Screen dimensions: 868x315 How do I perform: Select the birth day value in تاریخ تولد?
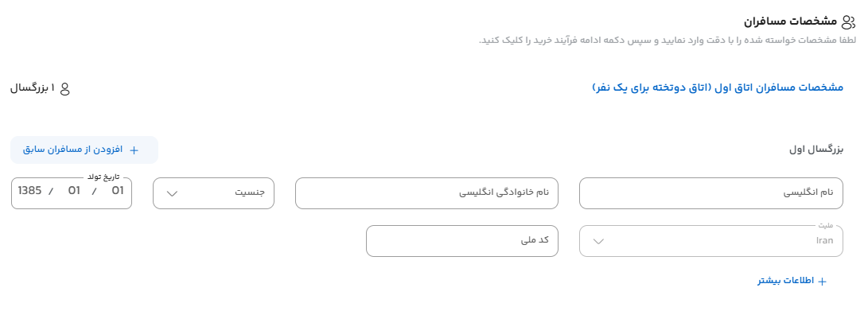(118, 191)
